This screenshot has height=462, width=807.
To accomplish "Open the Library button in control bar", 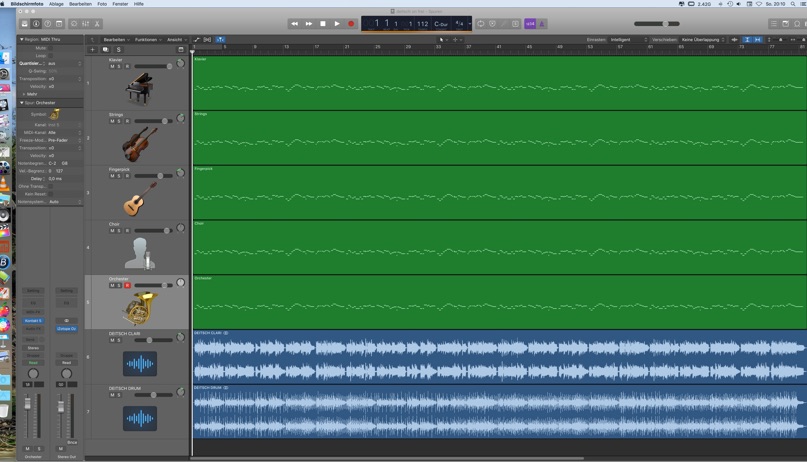I will coord(24,24).
